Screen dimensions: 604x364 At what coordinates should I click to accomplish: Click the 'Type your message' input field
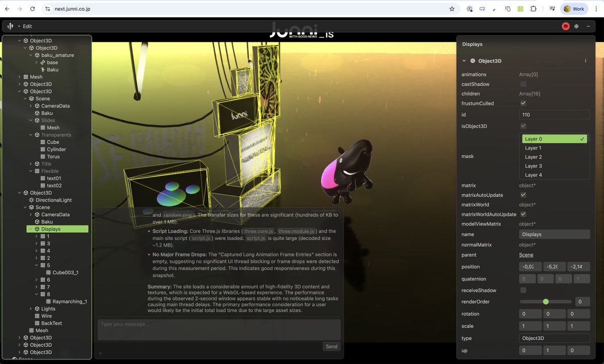(219, 329)
